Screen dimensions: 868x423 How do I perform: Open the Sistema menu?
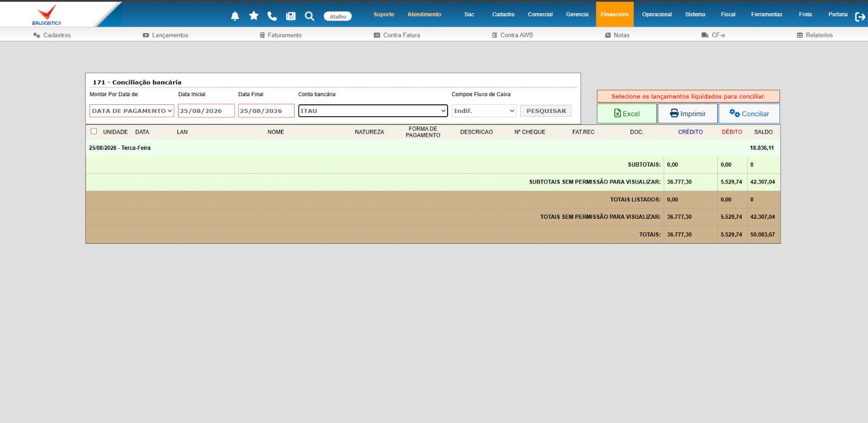pyautogui.click(x=695, y=15)
